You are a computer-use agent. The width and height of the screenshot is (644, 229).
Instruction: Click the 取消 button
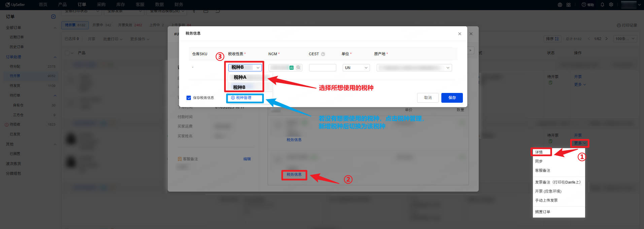(428, 98)
